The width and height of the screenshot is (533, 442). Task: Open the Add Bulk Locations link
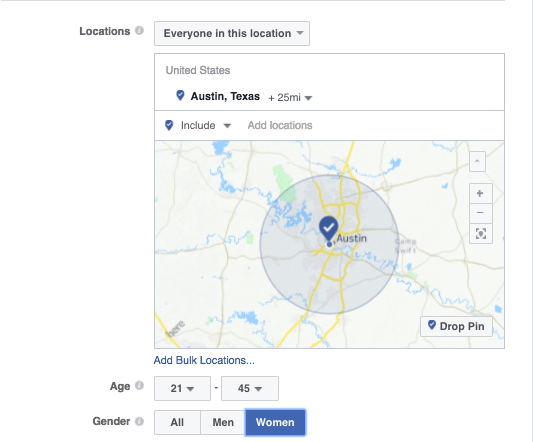[204, 360]
